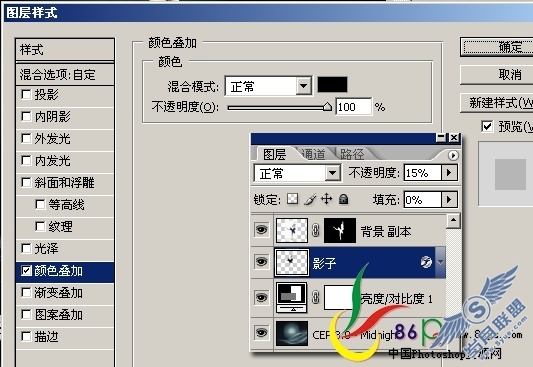Enable the 光泽 satin checkbox
This screenshot has height=367, width=533.
[x=26, y=248]
